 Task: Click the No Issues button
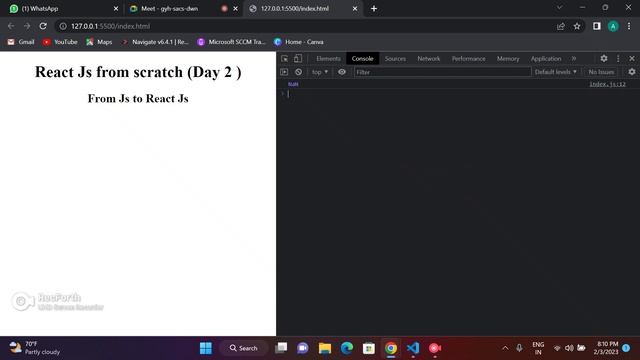[601, 72]
